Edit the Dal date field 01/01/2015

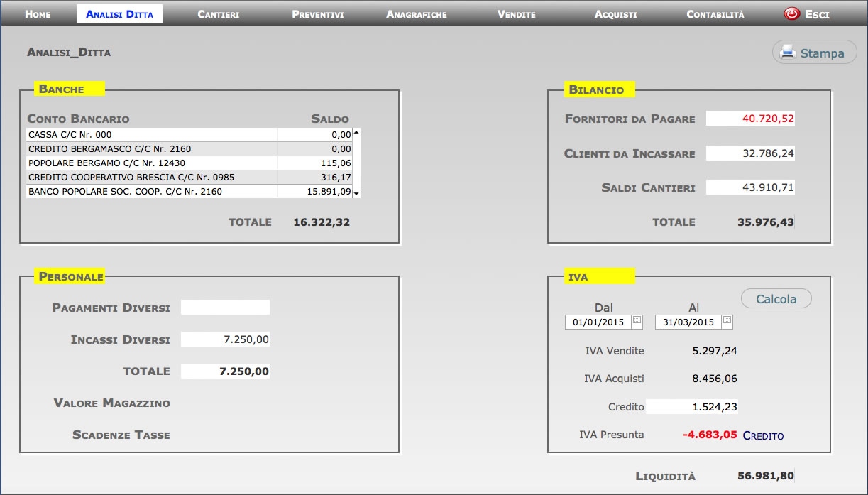click(x=598, y=322)
